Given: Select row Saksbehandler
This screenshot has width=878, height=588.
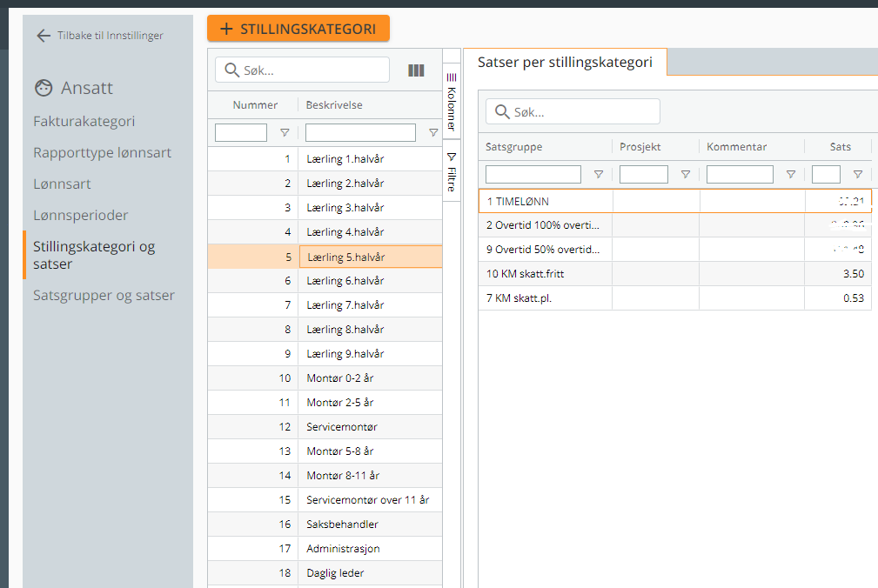Looking at the screenshot, I should (325, 525).
